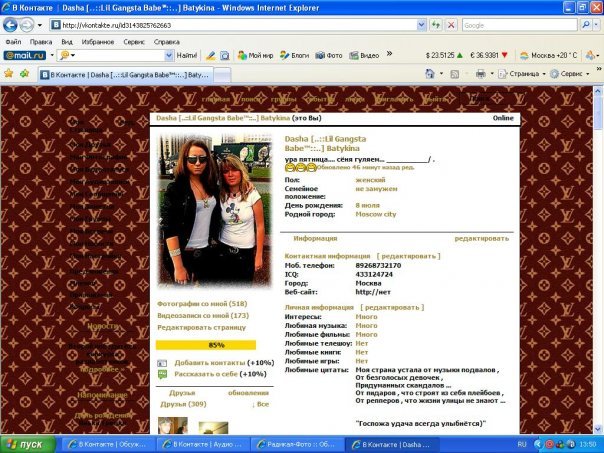
Task: Click inside the Google search box
Action: tap(520, 25)
